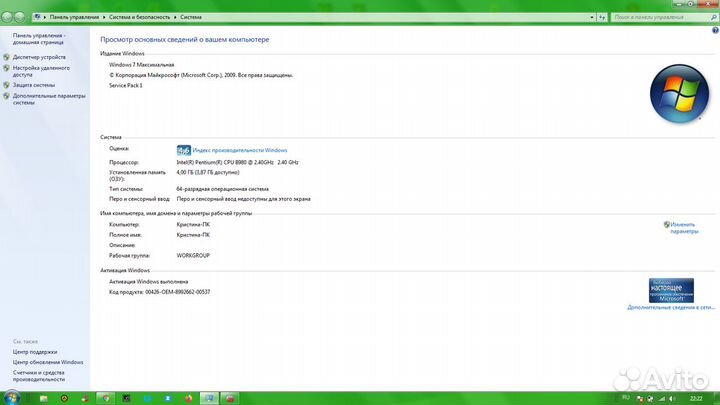Click the taskbar clock showing 22:22
The width and height of the screenshot is (720, 405).
point(696,398)
